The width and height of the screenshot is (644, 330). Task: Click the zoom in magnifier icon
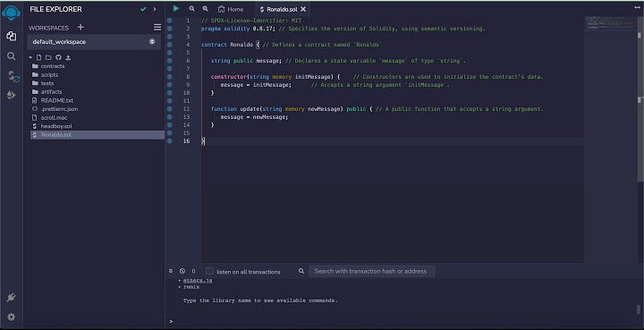205,9
